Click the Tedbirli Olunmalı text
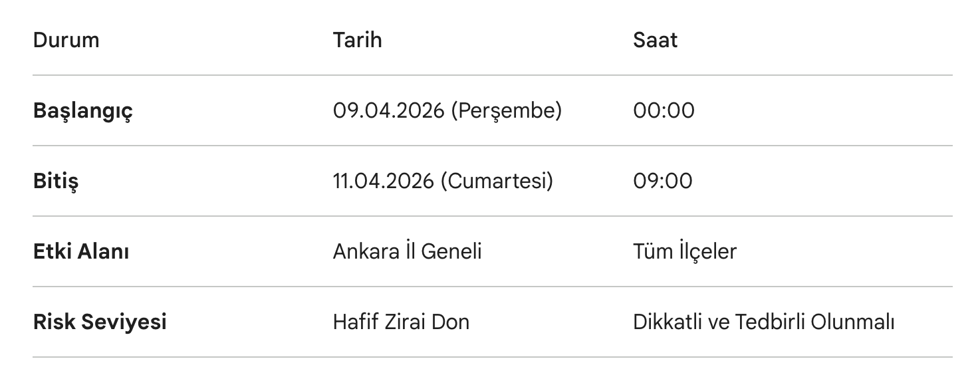 (x=814, y=322)
